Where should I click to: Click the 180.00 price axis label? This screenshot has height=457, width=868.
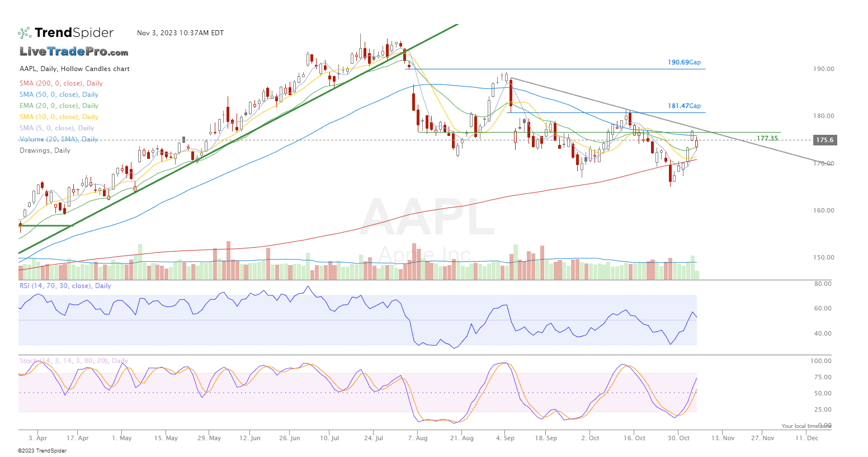(x=823, y=116)
